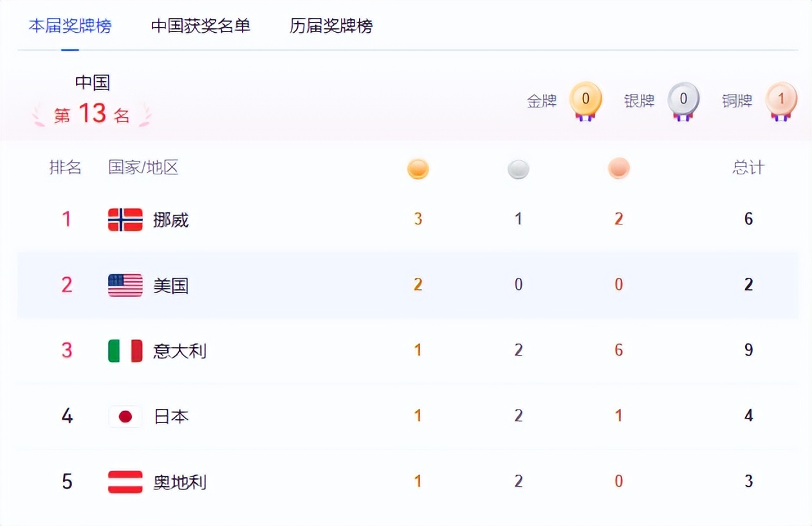
Task: Click the gold medal icon showing 0
Action: click(586, 100)
